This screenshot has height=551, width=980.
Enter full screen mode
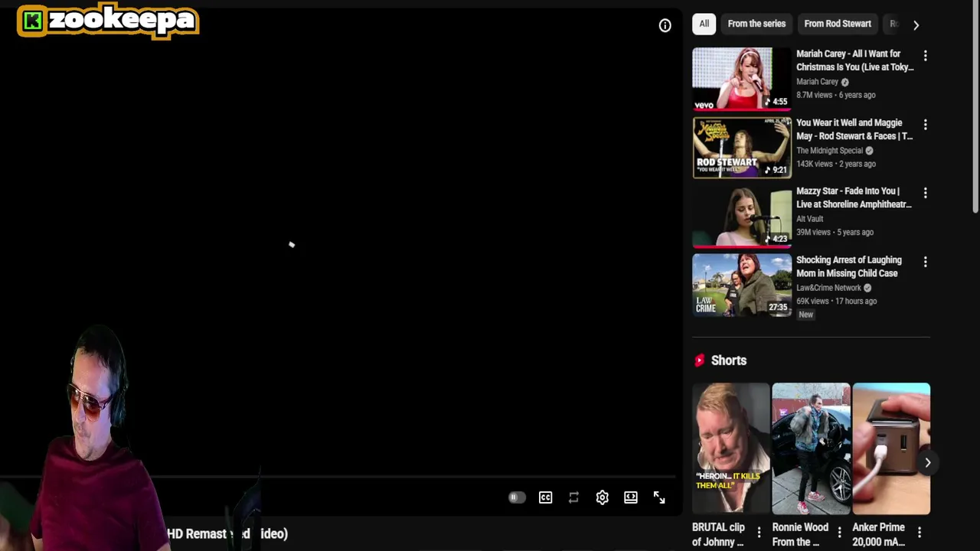coord(659,497)
